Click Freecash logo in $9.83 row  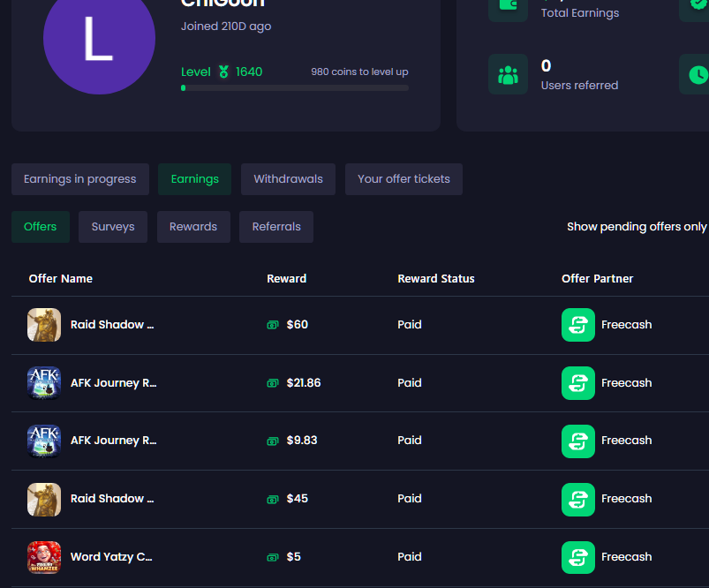[577, 441]
